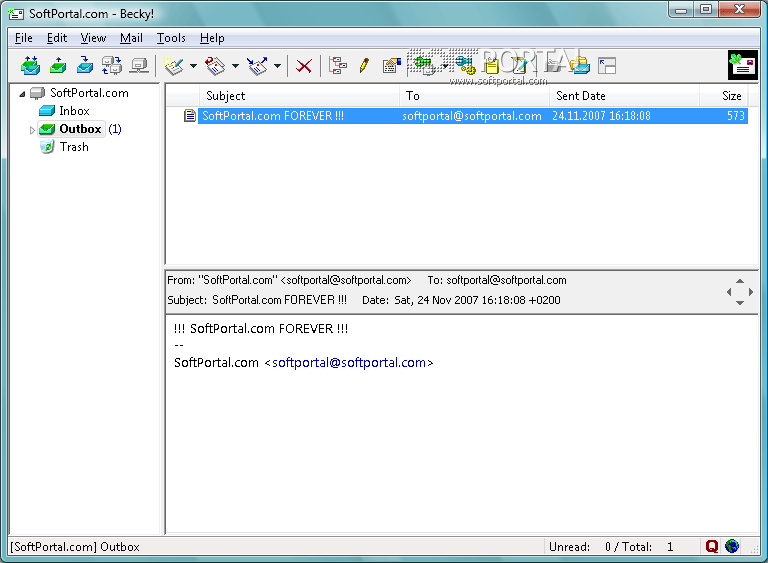
Task: Open the Mail menu
Action: (131, 38)
